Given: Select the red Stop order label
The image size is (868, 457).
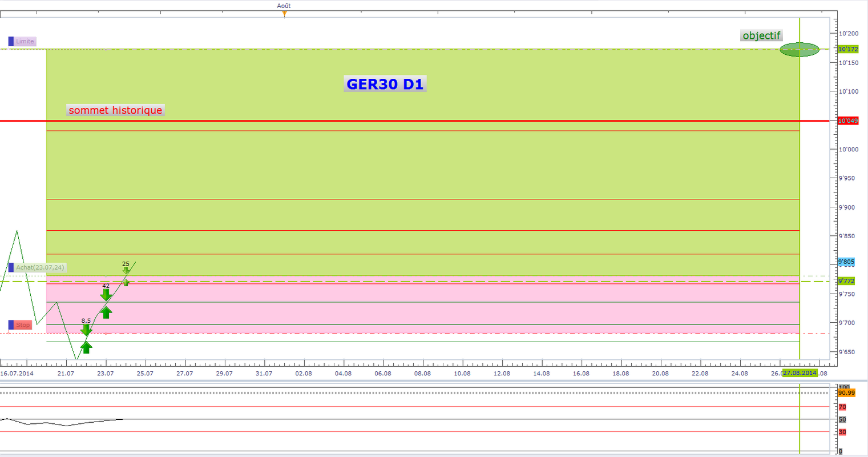Looking at the screenshot, I should pos(23,325).
